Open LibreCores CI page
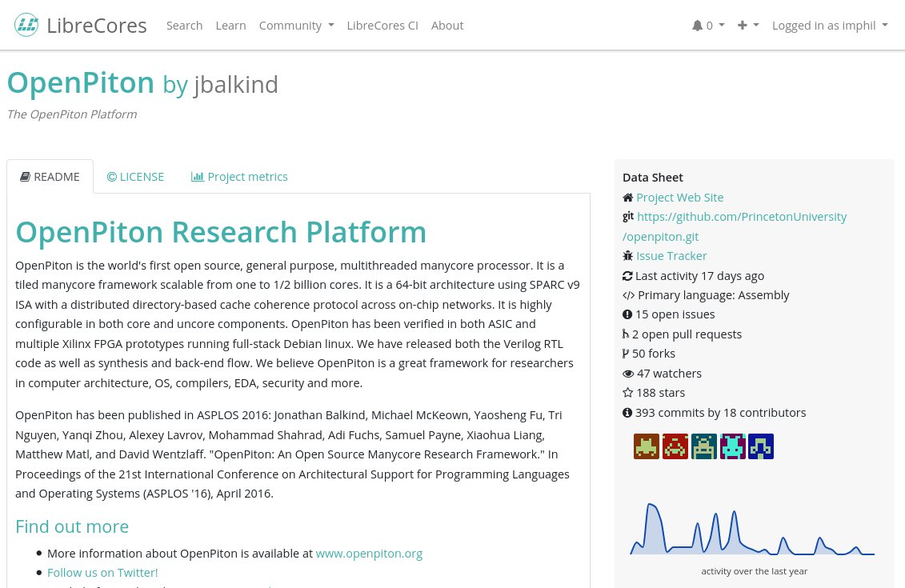This screenshot has height=588, width=905. tap(382, 26)
